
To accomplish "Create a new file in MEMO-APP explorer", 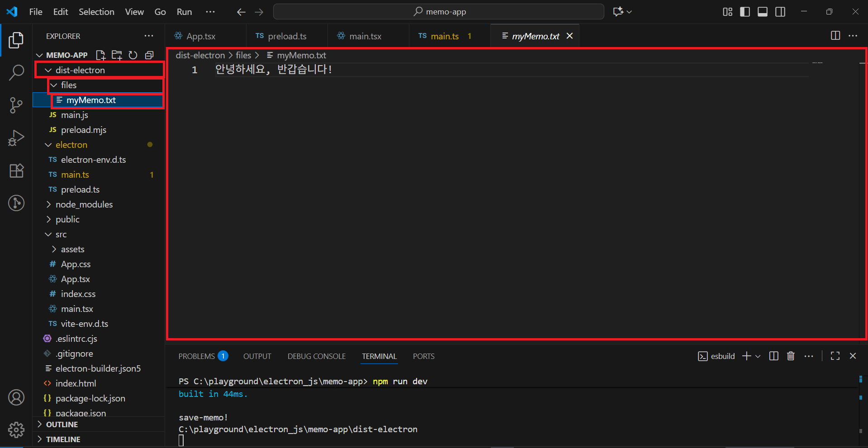I will coord(100,55).
